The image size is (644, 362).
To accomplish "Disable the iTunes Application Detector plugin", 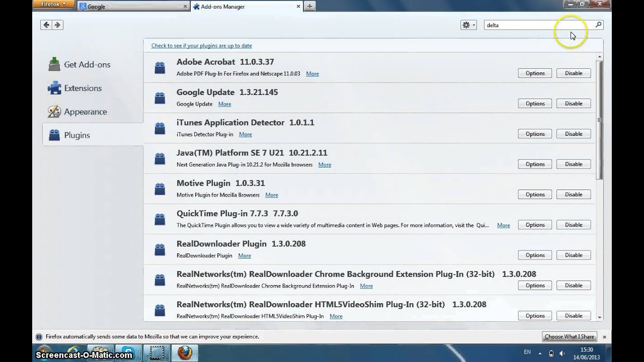I will pyautogui.click(x=574, y=134).
